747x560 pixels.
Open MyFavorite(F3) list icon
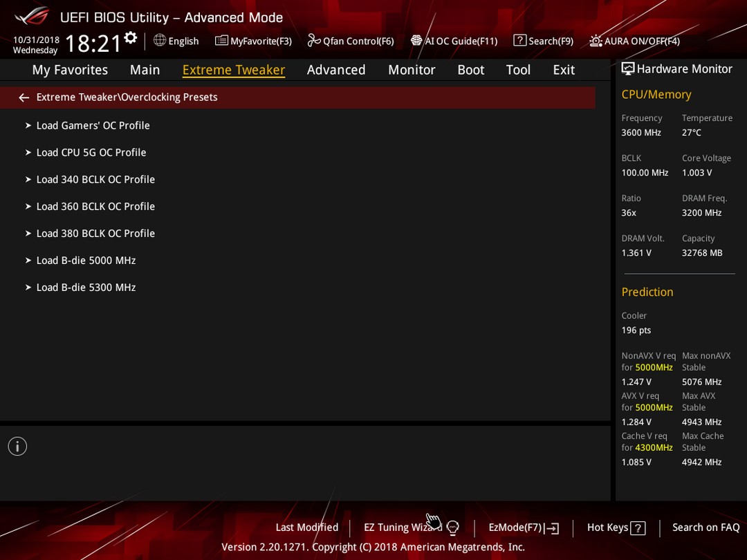(x=221, y=41)
